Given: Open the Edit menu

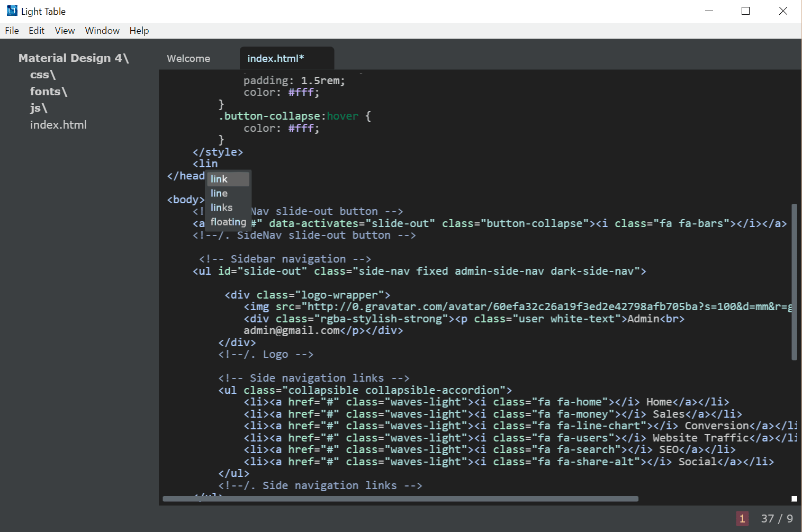Looking at the screenshot, I should [x=37, y=31].
